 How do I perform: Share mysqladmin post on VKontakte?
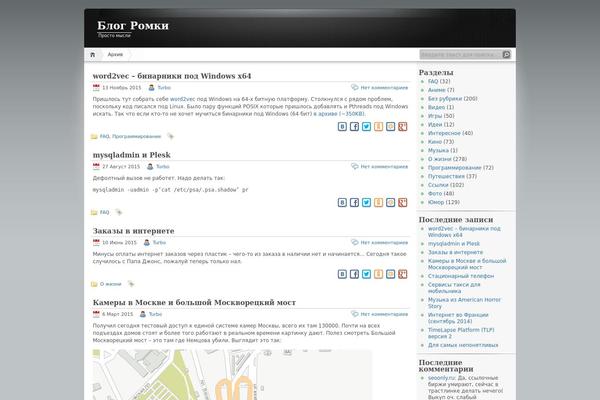[342, 202]
